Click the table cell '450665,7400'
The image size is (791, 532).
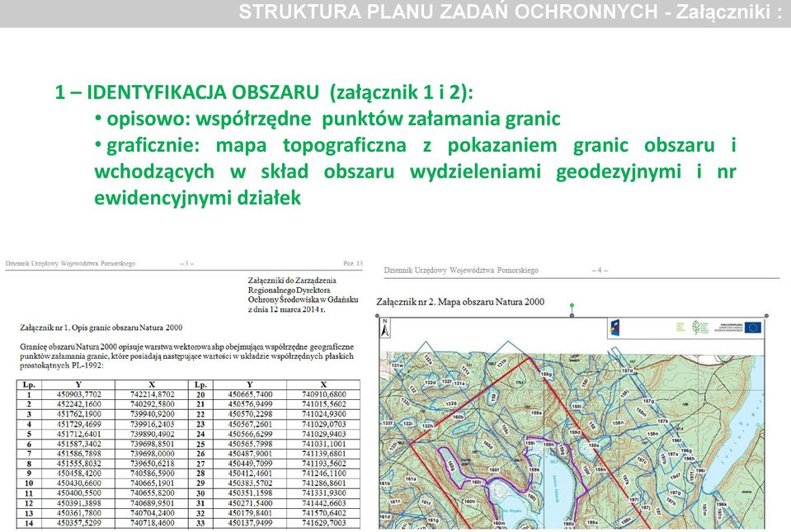250,394
